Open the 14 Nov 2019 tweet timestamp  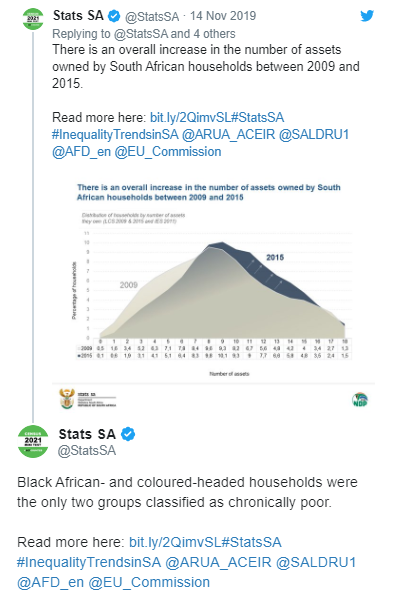pos(223,16)
